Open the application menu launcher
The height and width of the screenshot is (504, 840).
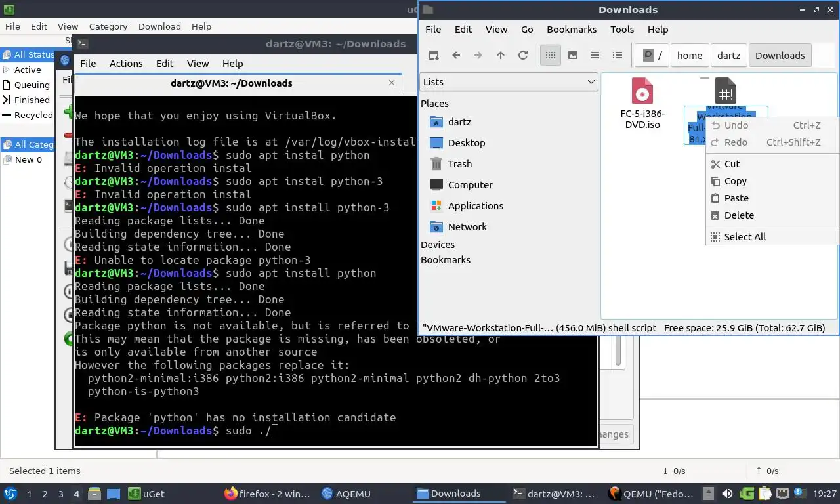coord(10,493)
